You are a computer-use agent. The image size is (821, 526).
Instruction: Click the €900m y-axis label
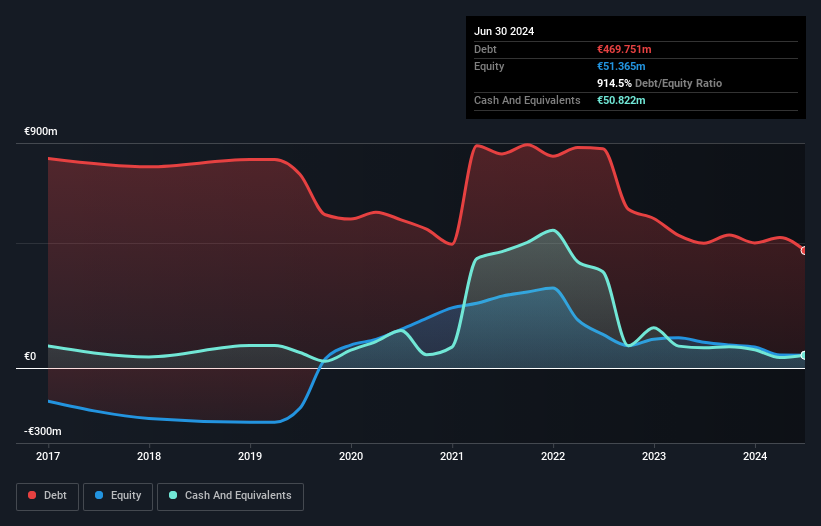41,131
